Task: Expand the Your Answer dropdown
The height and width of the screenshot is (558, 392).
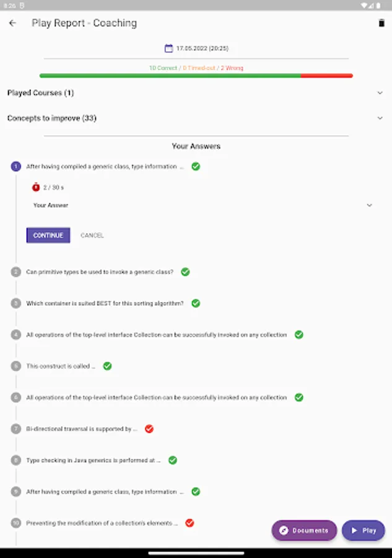Action: pyautogui.click(x=369, y=205)
